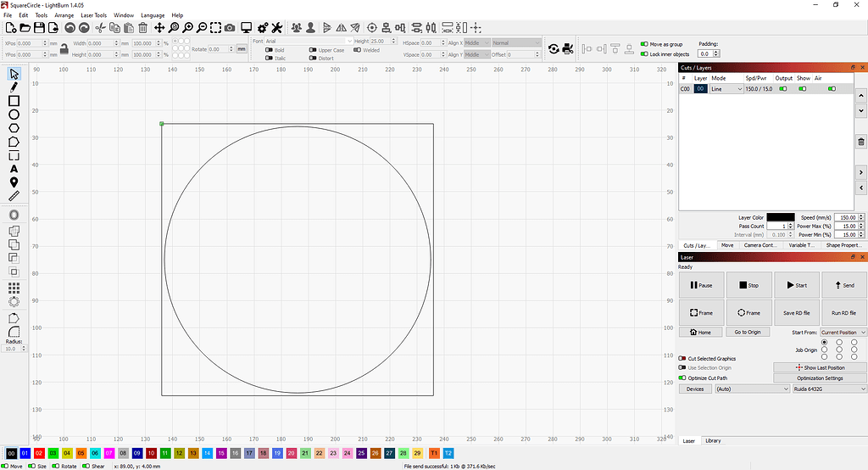Select the top-left Job Origin radio button
This screenshot has height=470, width=868.
[824, 343]
